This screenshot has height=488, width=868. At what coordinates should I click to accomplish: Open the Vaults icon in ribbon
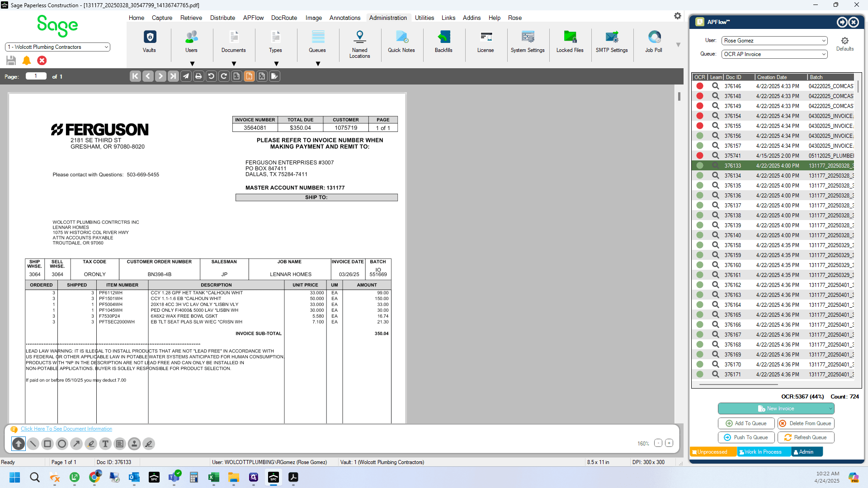coord(150,42)
